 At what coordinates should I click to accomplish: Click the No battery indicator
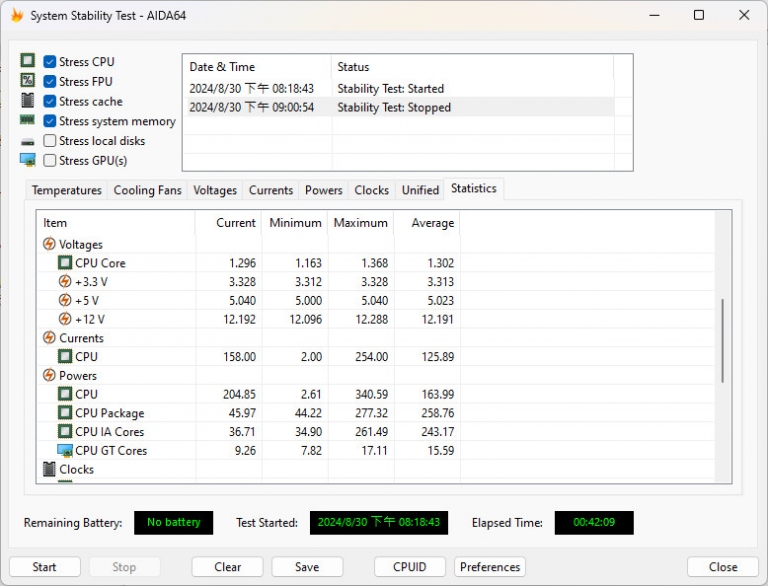click(x=173, y=522)
